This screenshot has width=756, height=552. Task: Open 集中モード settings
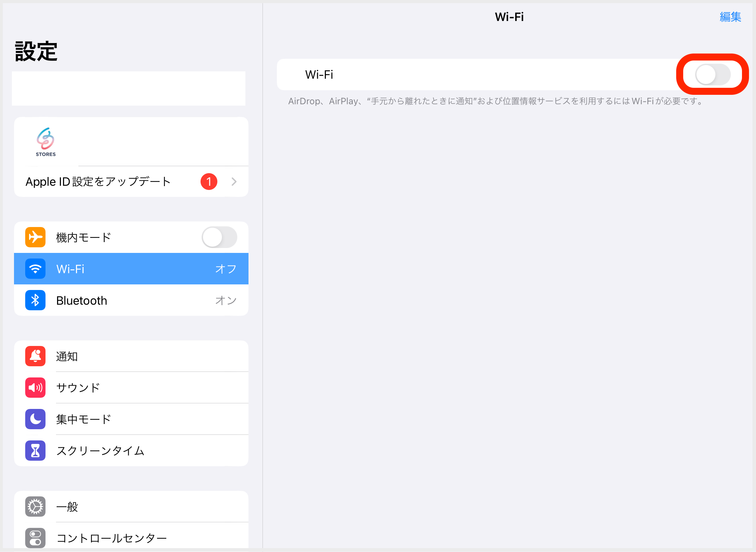(131, 419)
